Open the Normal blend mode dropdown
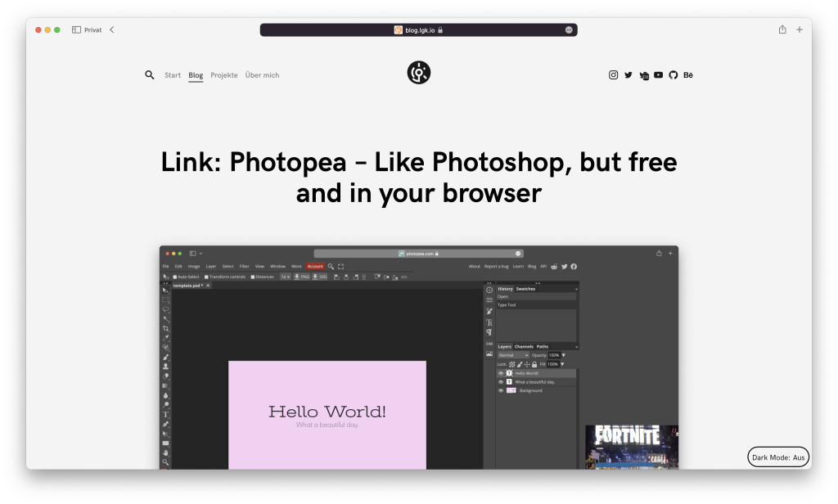This screenshot has width=838, height=504. coord(513,355)
